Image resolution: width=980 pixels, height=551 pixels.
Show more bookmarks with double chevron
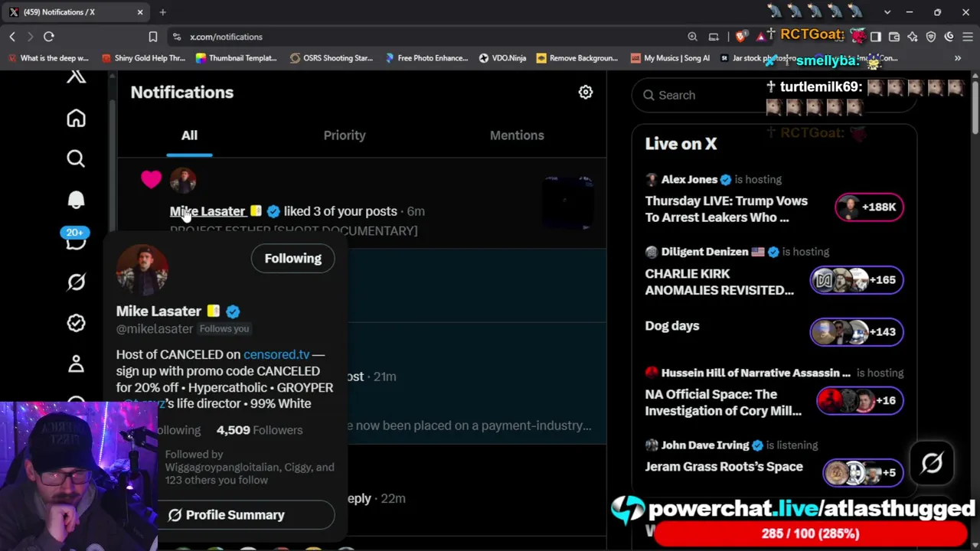pos(958,58)
